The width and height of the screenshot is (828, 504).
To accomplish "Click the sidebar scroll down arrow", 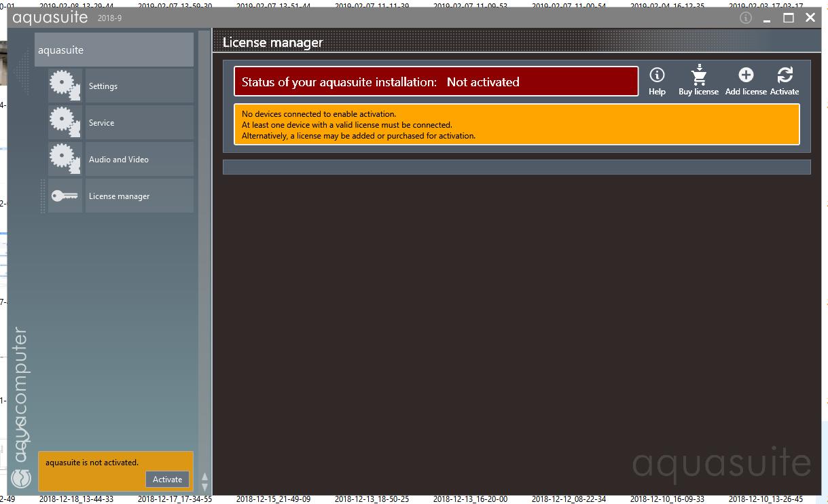I will pyautogui.click(x=204, y=488).
